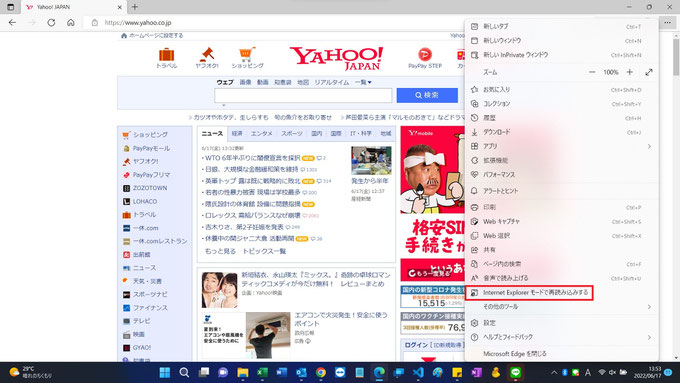Enter fullscreen via zoom row expand icon
This screenshot has width=680, height=383.
pos(649,72)
